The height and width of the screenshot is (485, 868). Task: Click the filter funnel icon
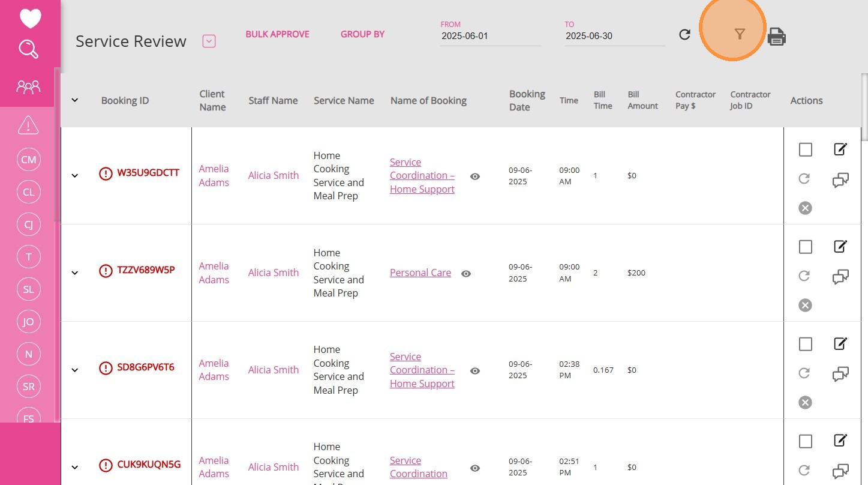[x=740, y=34]
